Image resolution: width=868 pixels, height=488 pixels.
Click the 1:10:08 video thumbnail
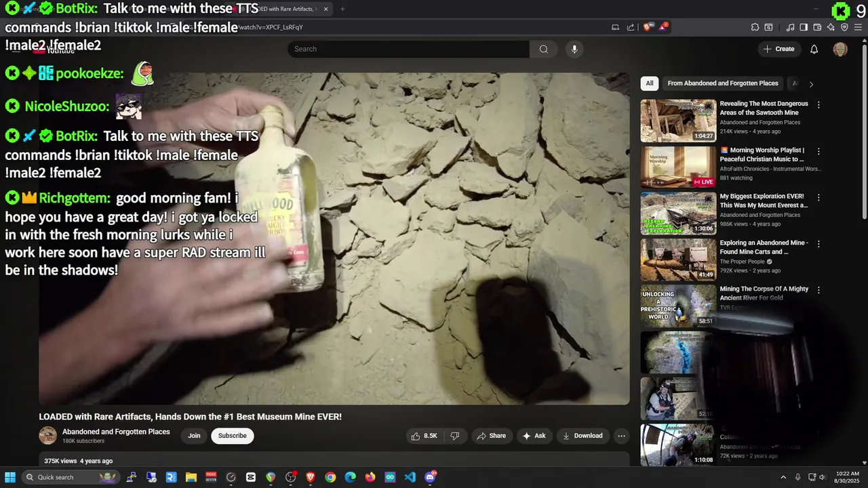pyautogui.click(x=678, y=445)
